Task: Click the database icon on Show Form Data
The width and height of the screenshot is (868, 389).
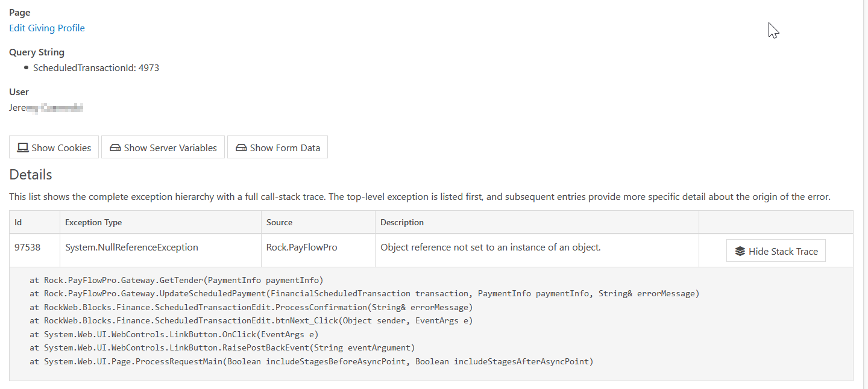Action: [241, 147]
